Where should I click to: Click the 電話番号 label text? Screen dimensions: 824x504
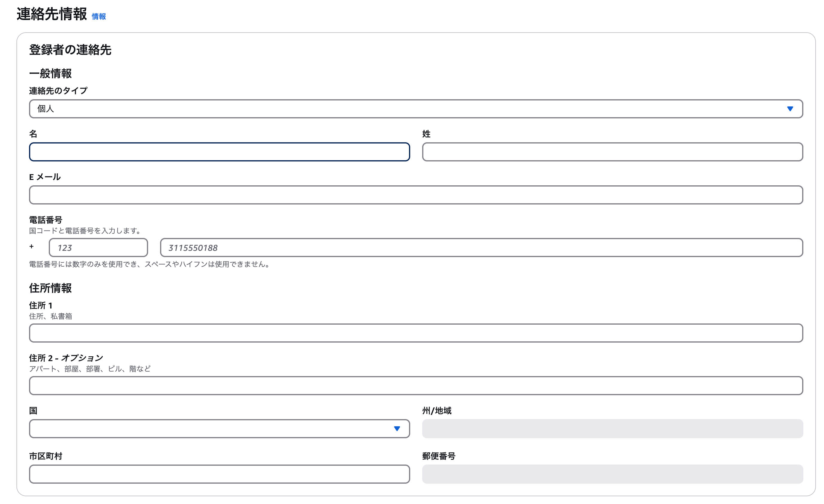click(46, 220)
